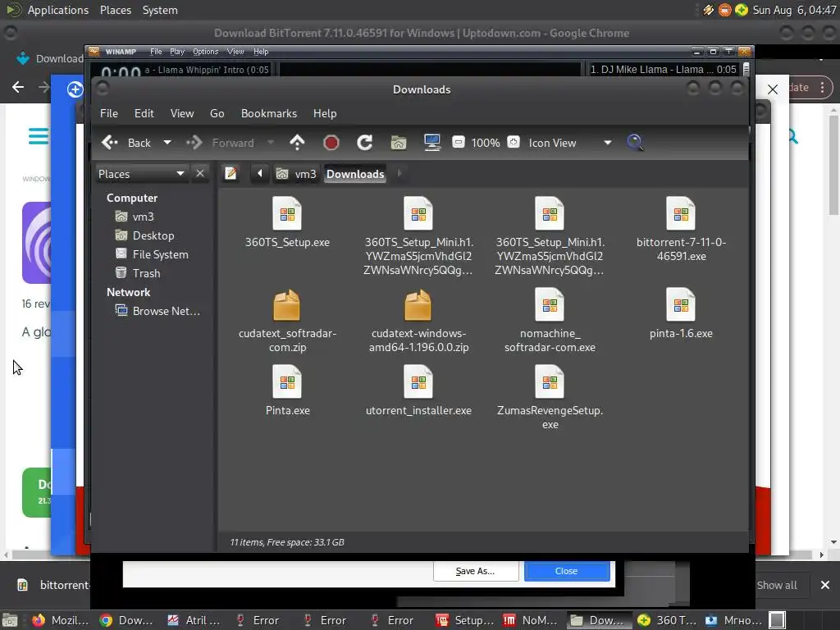
Task: Dismiss Chrome download bar with X
Action: (825, 585)
